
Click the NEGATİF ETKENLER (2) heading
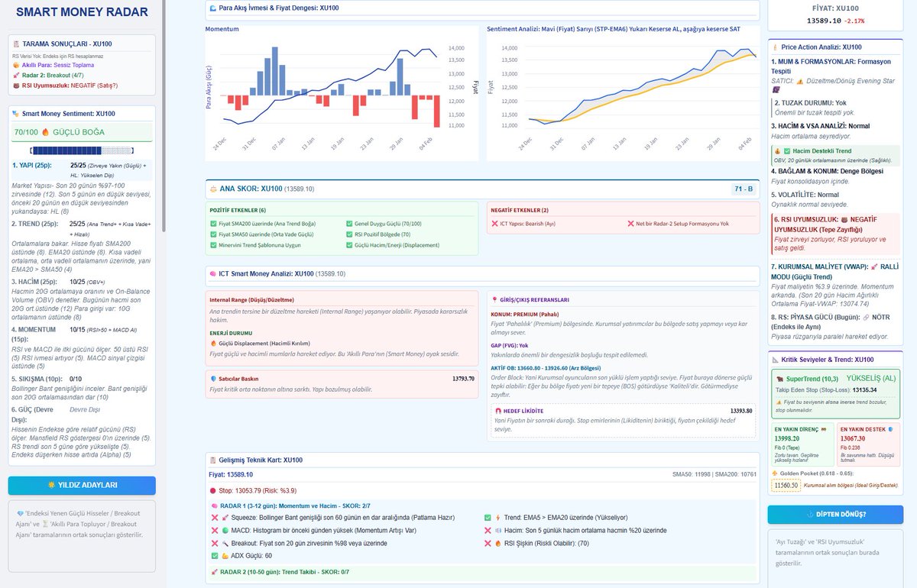520,208
